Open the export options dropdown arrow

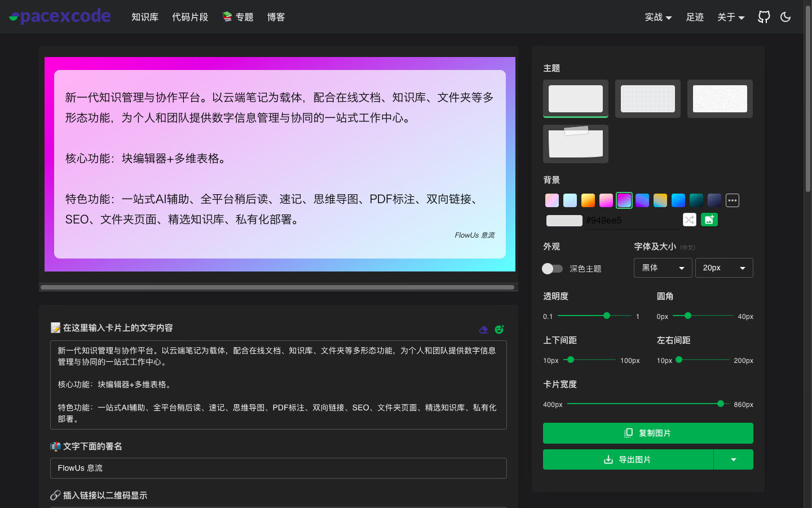733,459
